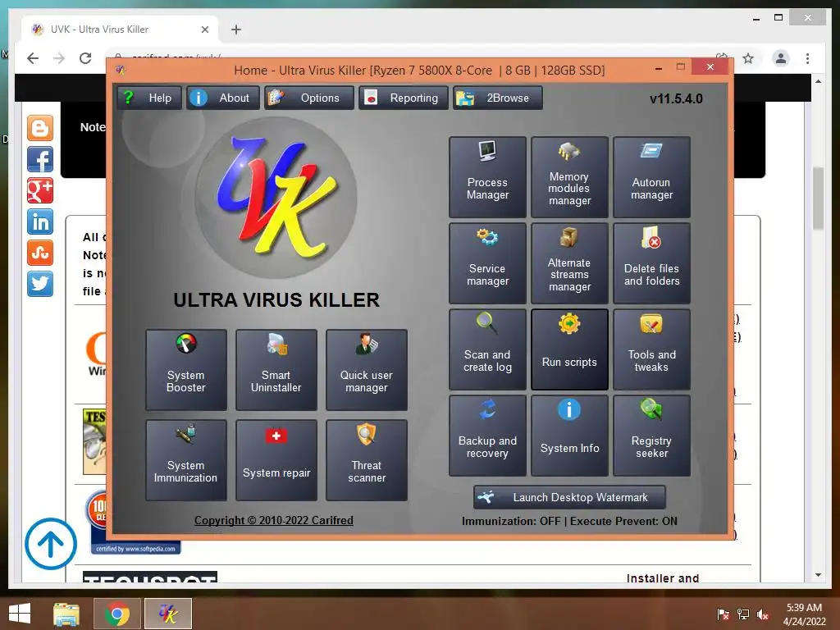This screenshot has height=630, width=840.
Task: Share page on Facebook in browser
Action: [40, 159]
